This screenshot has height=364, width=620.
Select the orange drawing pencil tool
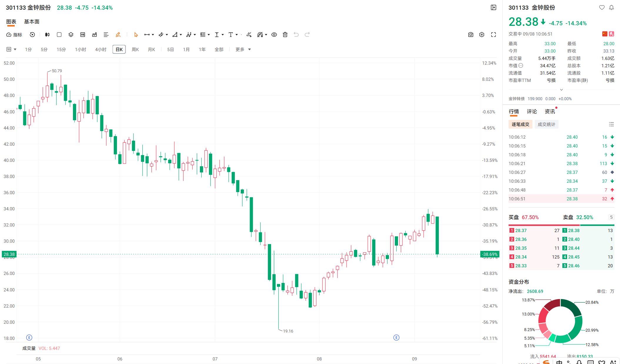click(118, 35)
